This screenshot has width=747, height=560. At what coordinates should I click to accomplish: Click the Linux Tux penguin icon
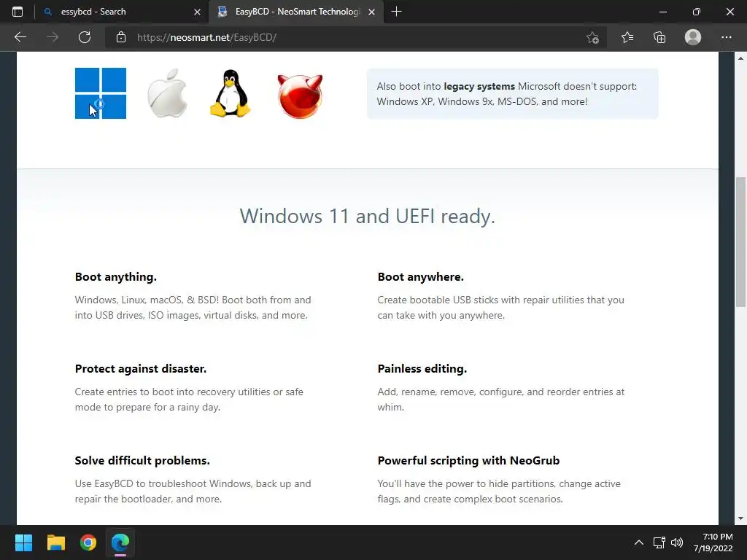[231, 93]
